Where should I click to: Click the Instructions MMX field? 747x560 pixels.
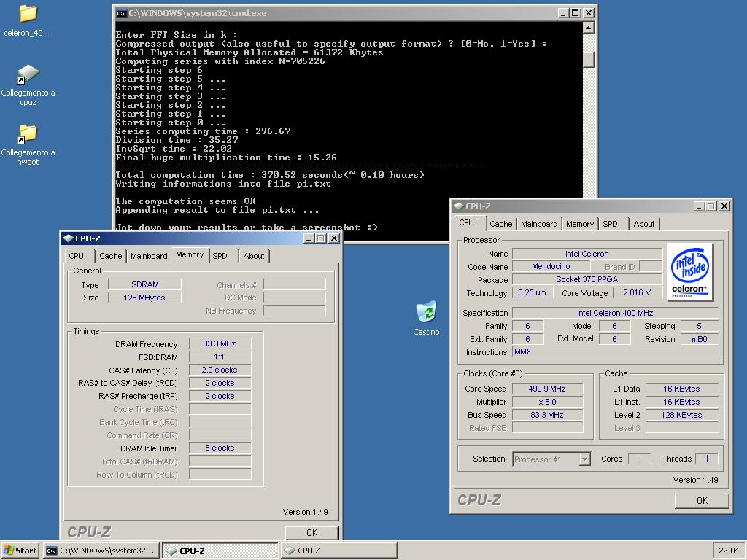pyautogui.click(x=615, y=352)
